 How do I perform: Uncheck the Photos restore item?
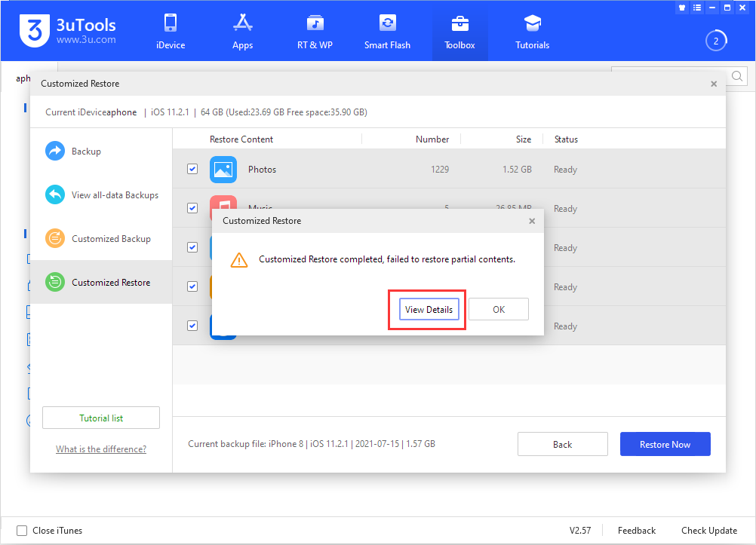(192, 169)
